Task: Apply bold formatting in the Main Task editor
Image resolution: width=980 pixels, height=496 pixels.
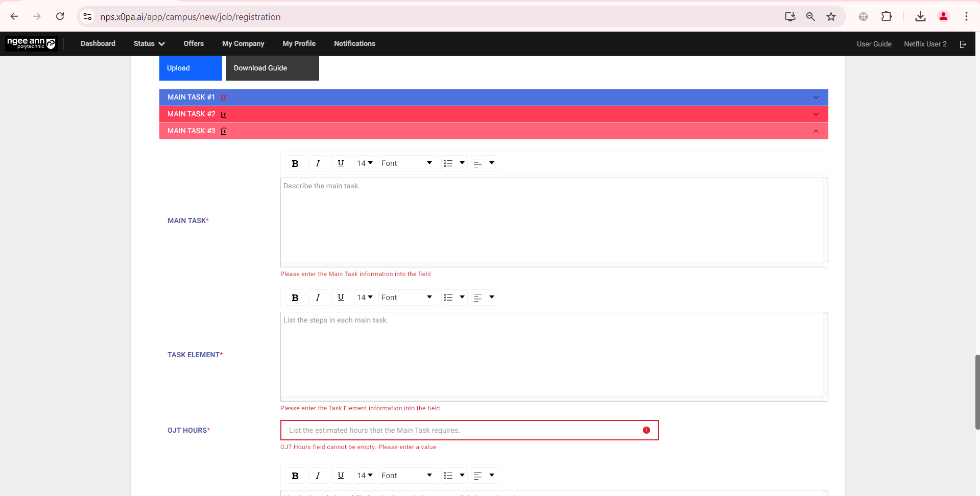Action: coord(295,163)
